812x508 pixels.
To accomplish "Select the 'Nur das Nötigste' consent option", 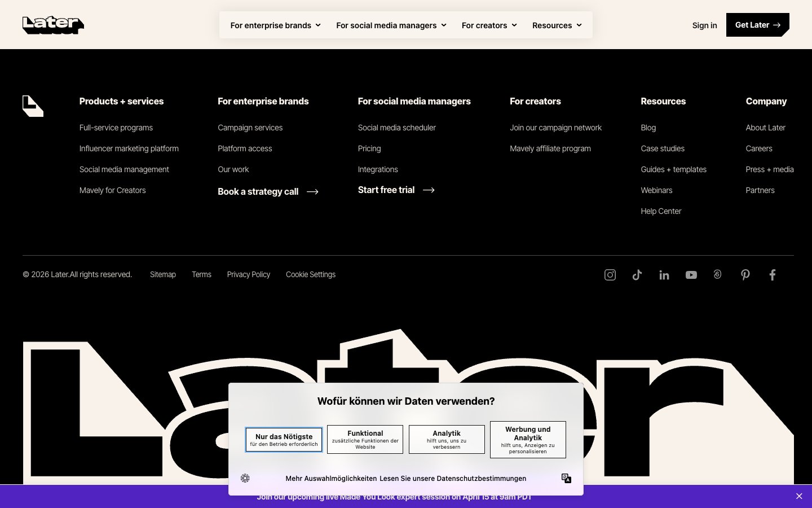I will 284,440.
